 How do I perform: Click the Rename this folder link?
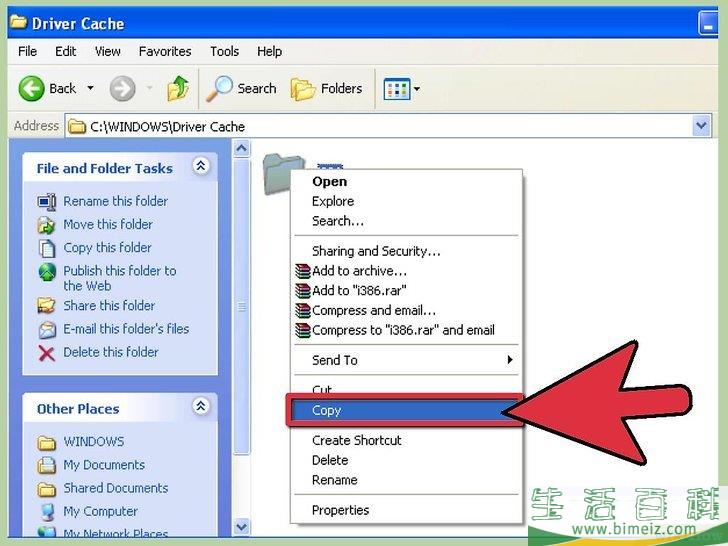click(x=115, y=201)
